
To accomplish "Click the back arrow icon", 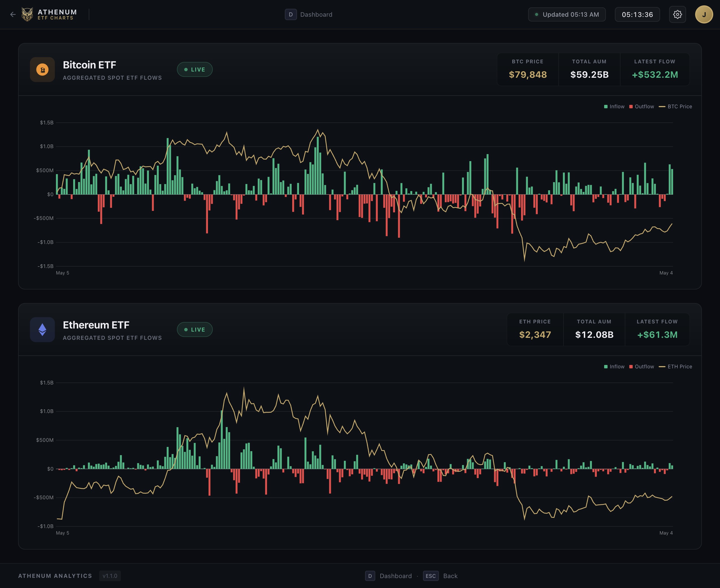I will click(x=13, y=15).
